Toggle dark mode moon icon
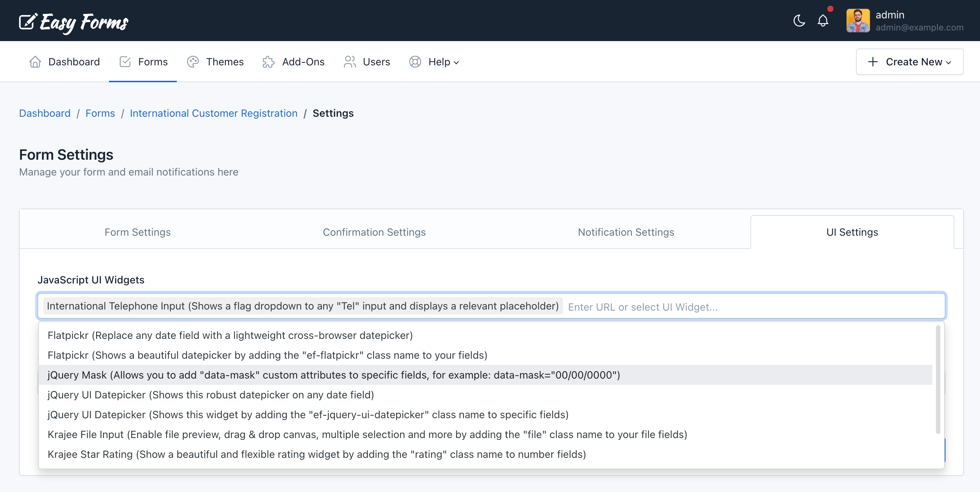 pyautogui.click(x=799, y=21)
